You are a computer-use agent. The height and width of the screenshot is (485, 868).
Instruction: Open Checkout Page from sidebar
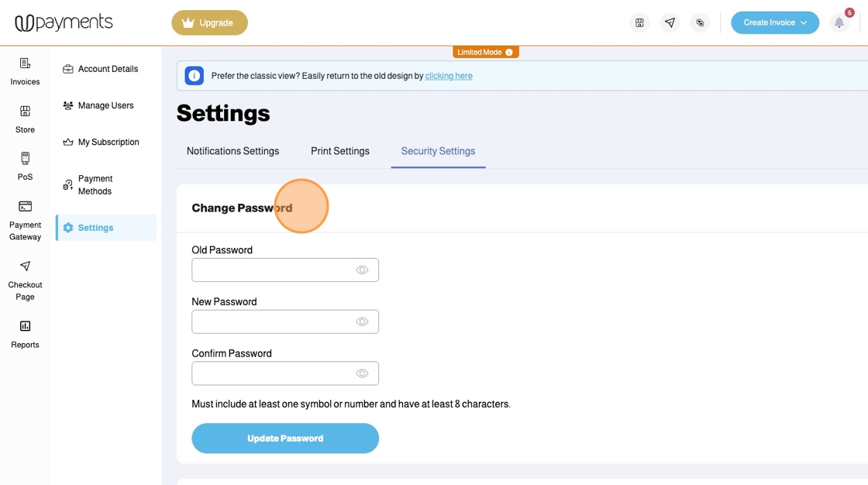click(25, 279)
